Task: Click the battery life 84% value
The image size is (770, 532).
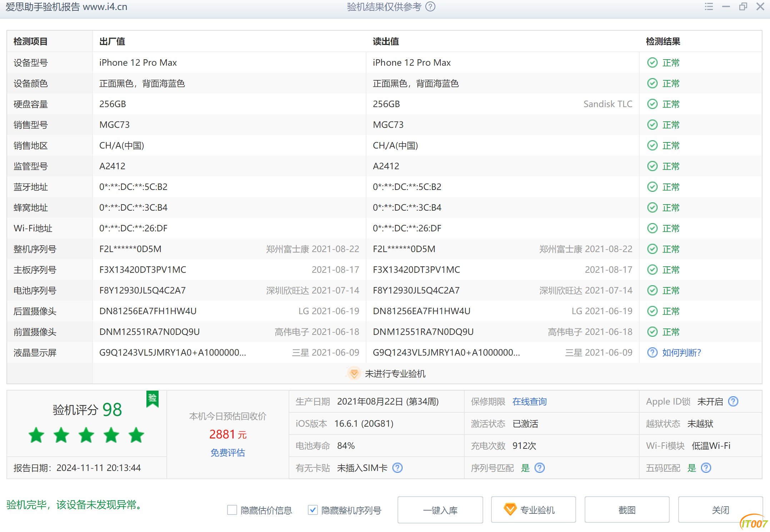Action: point(346,446)
